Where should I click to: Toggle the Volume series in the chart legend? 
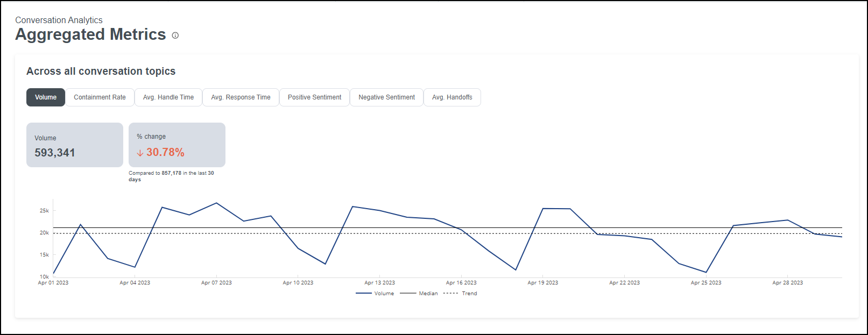click(x=375, y=294)
